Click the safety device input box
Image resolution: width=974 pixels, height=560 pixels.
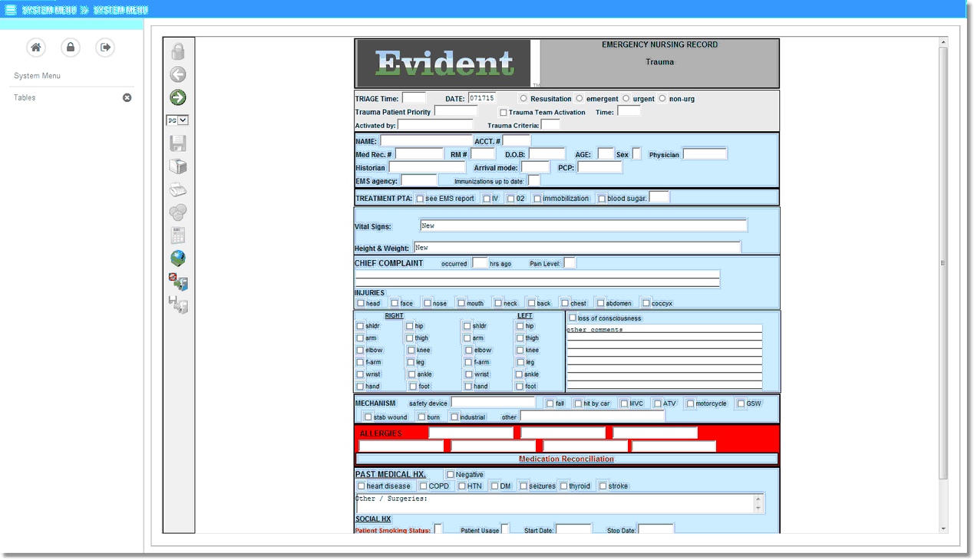click(x=493, y=403)
